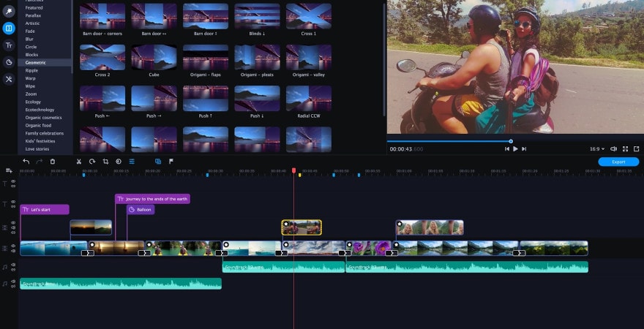The height and width of the screenshot is (329, 644).
Task: Toggle visibility of the main video track
Action: pyautogui.click(x=12, y=246)
